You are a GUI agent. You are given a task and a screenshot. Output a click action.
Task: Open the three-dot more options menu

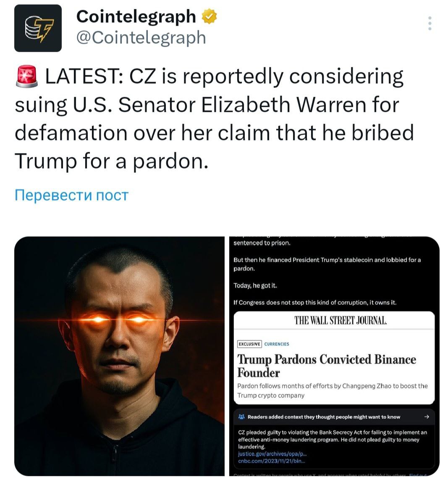coord(430,24)
